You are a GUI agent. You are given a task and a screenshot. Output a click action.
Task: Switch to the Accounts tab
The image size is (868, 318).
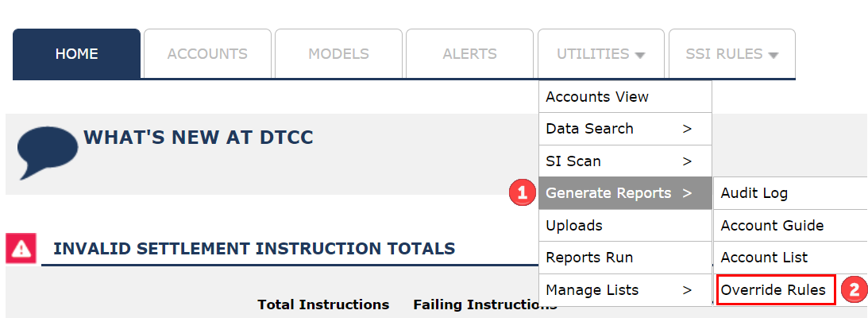click(x=207, y=54)
